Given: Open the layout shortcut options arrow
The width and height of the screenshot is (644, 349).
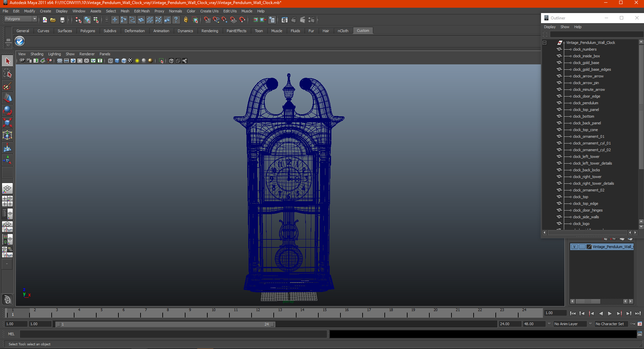Looking at the screenshot, I should tap(7, 264).
